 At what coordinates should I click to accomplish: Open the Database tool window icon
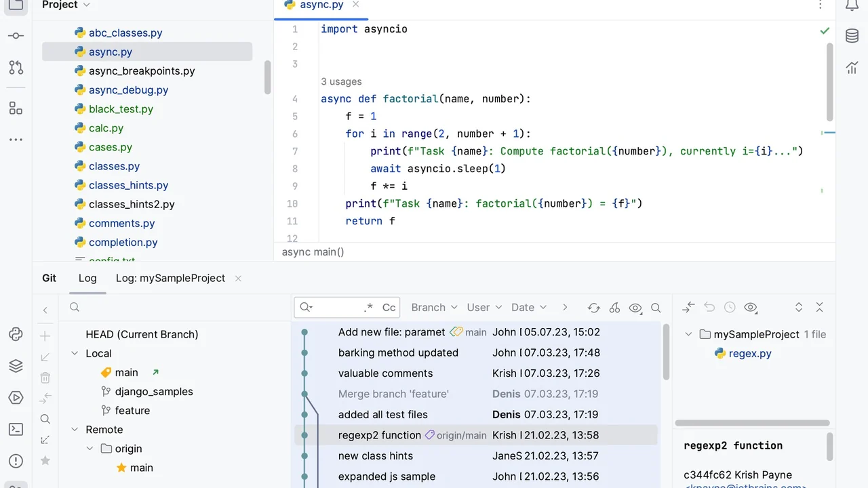click(x=852, y=36)
